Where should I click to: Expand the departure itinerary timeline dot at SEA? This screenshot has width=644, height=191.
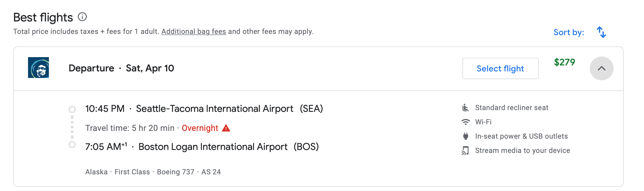(x=72, y=109)
